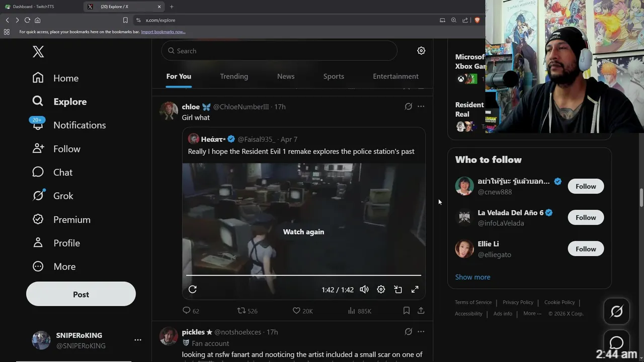Image resolution: width=644 pixels, height=362 pixels.
Task: Bookmark this page in toolbar
Action: pos(125,20)
